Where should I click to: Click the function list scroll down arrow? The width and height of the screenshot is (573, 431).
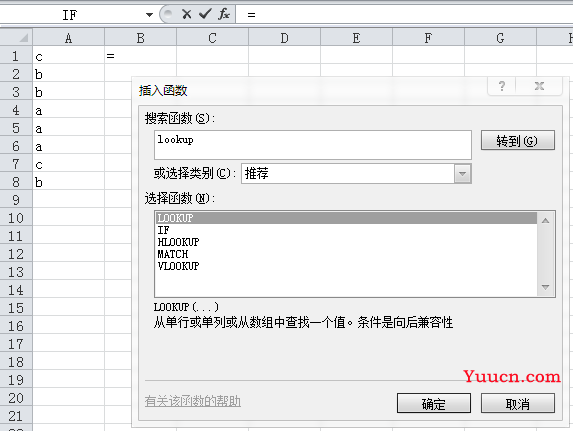pyautogui.click(x=546, y=287)
